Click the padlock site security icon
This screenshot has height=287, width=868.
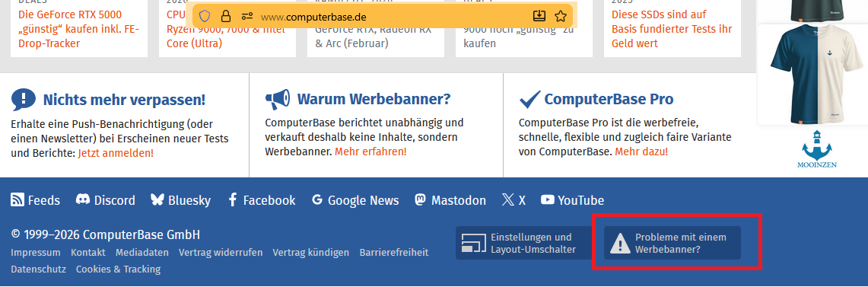226,16
